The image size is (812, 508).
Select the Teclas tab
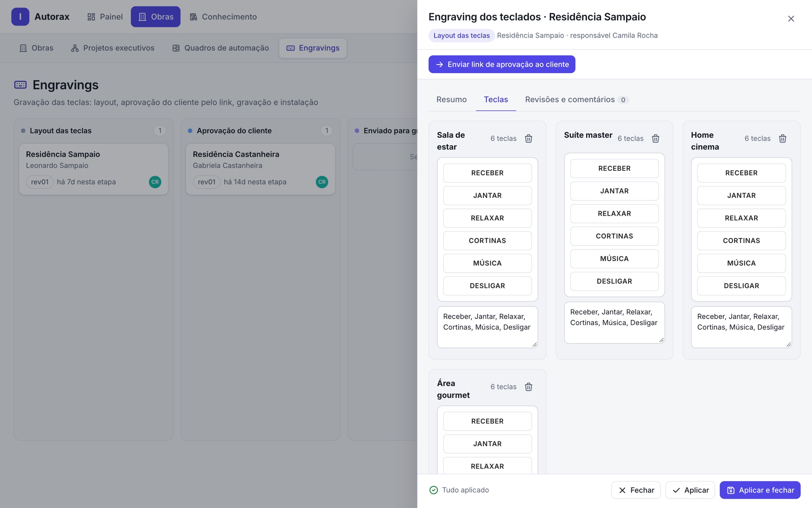[x=496, y=100]
